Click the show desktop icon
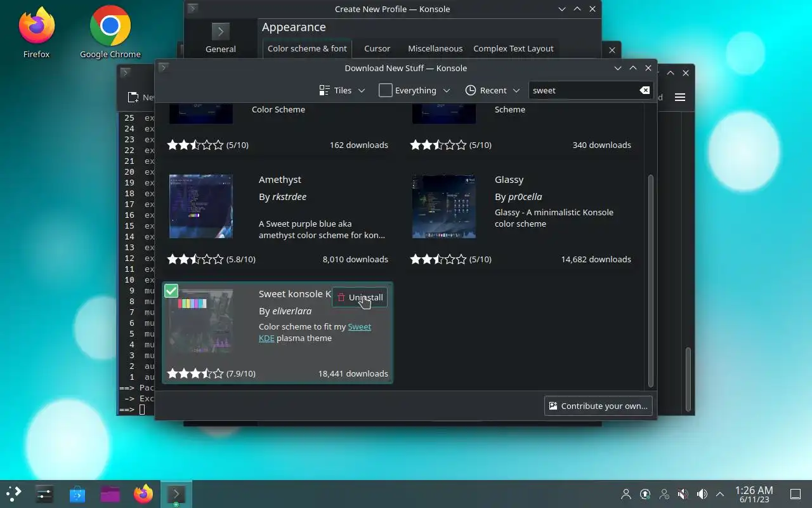 (796, 494)
